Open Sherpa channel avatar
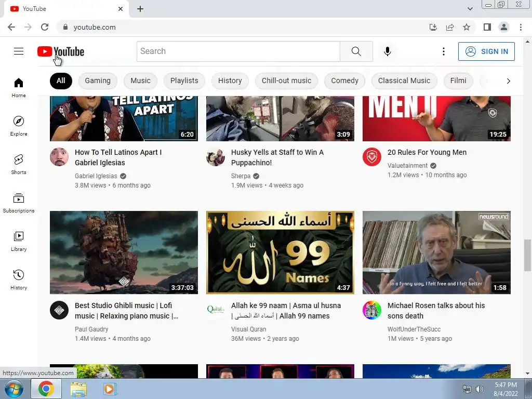532x399 pixels. [216, 157]
